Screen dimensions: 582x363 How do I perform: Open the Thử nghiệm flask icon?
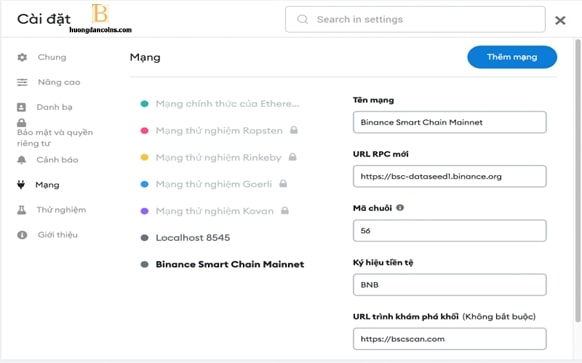(x=22, y=210)
